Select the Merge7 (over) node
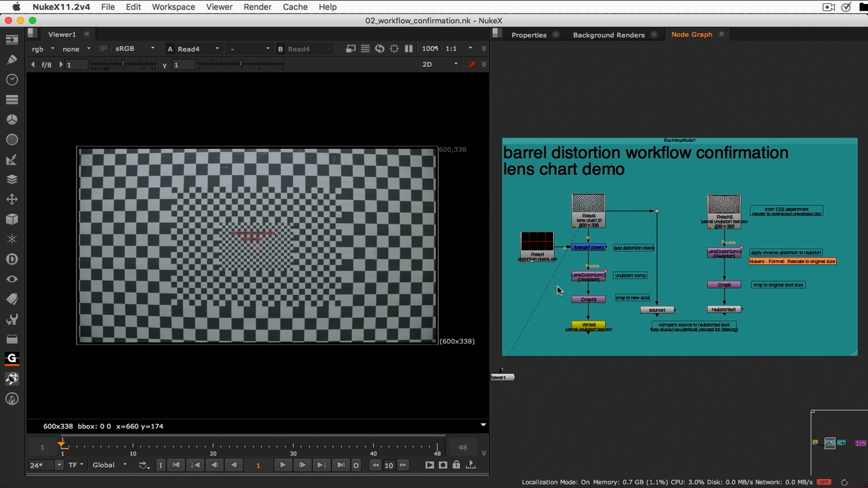The width and height of the screenshot is (868, 488). pos(589,247)
